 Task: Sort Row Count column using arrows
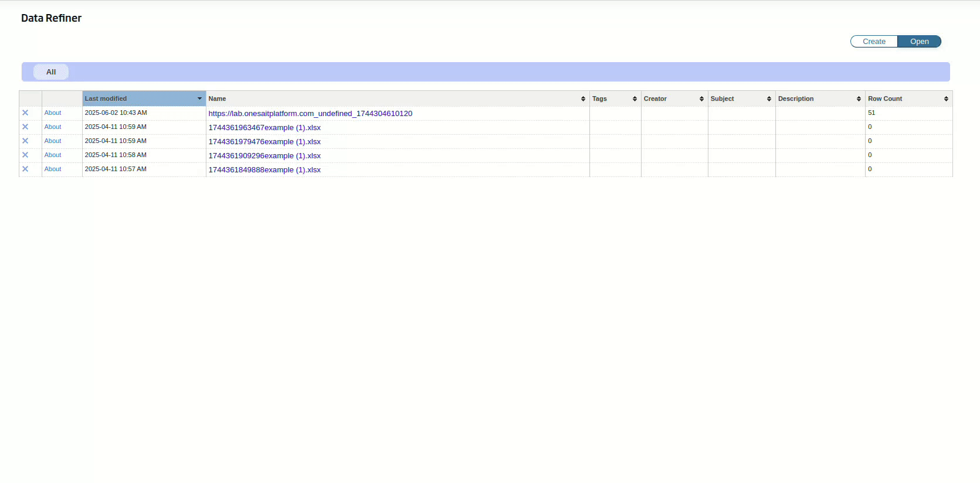(x=946, y=98)
